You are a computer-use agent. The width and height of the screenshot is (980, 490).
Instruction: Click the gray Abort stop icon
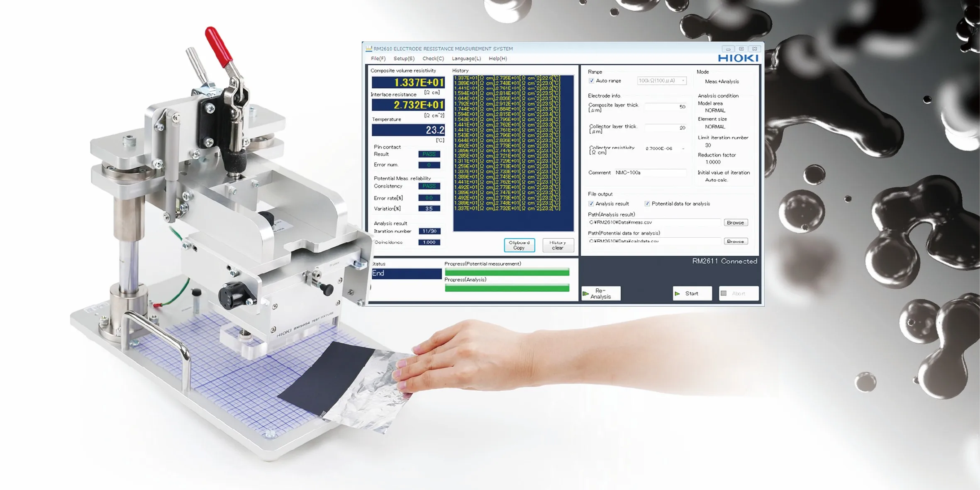pyautogui.click(x=724, y=293)
